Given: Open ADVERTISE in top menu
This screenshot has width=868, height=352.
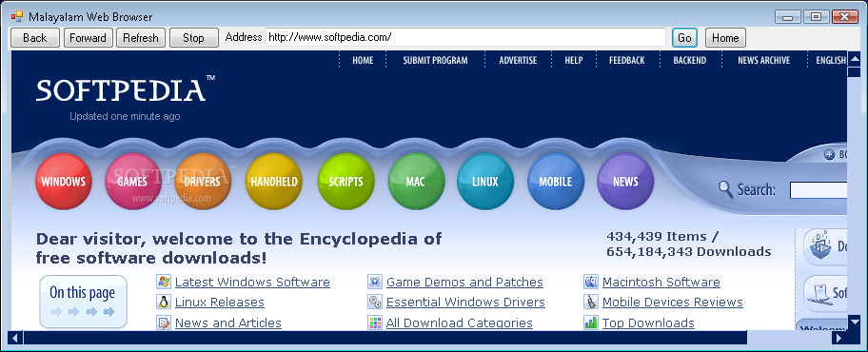Looking at the screenshot, I should click(x=518, y=60).
